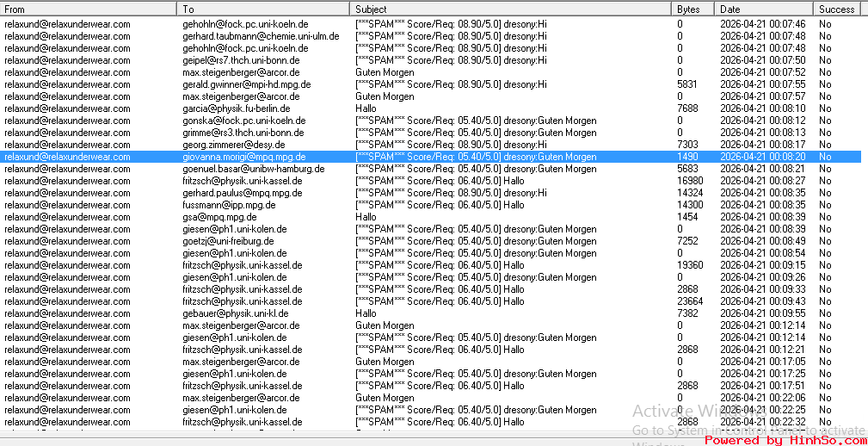Pick the fussmann@ipp.mpg.de message row

[229, 205]
